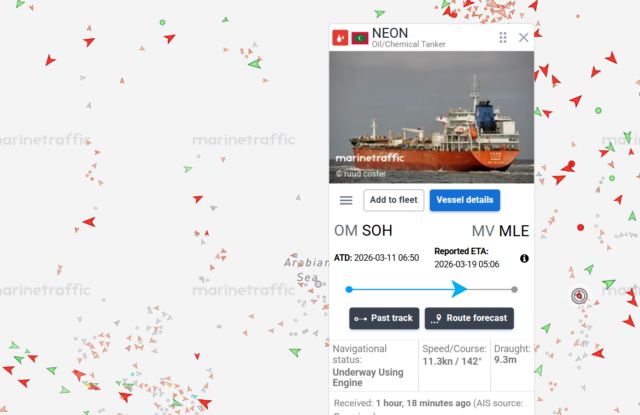Click the voyage destination end dot
The width and height of the screenshot is (640, 415).
(514, 289)
